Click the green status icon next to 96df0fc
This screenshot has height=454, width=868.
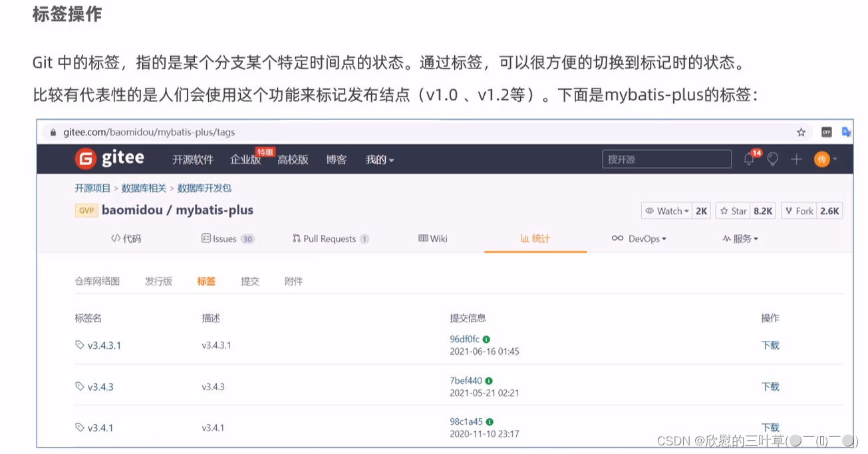(x=486, y=340)
